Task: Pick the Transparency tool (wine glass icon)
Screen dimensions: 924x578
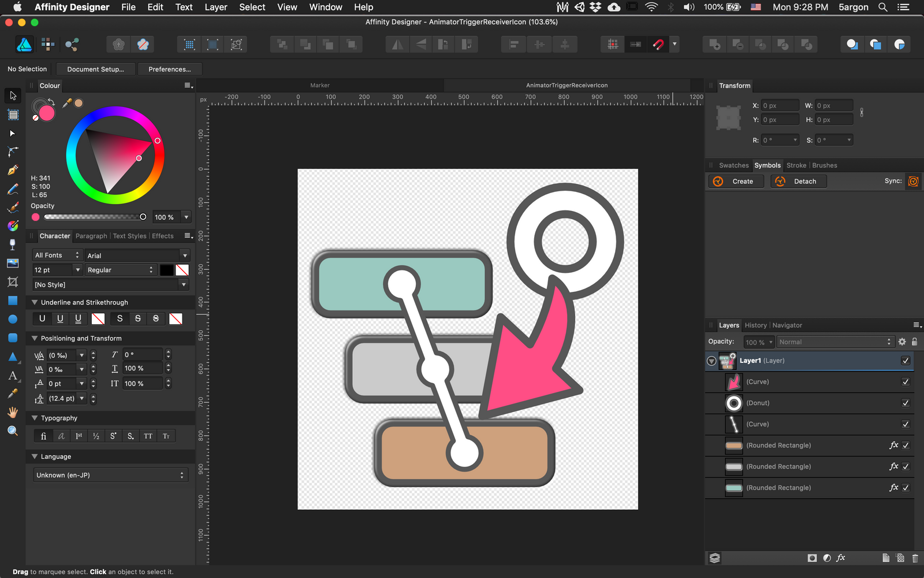Action: [x=13, y=244]
